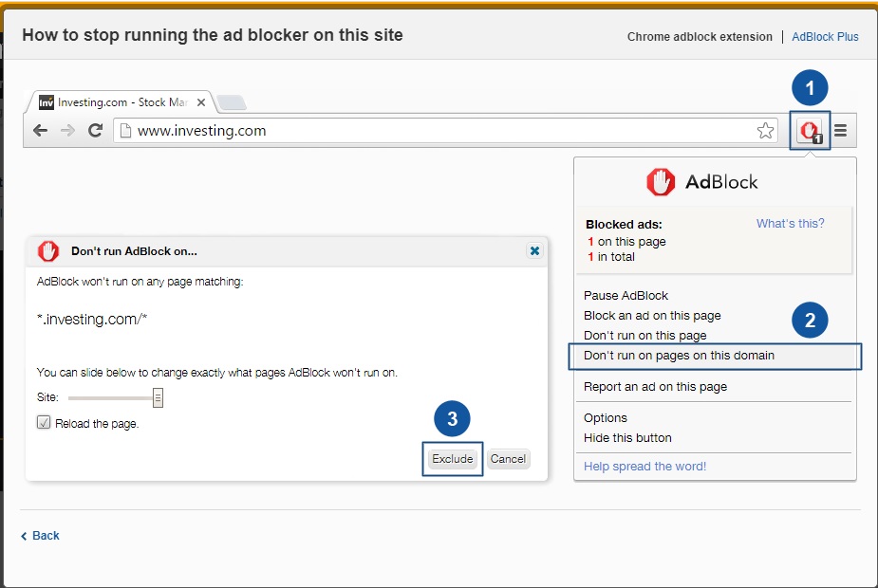Screen dimensions: 878x588
Task: Select Pause AdBlock menu entry
Action: point(626,295)
